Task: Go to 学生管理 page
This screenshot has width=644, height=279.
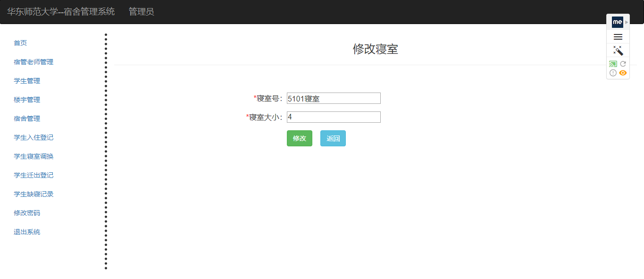Action: (27, 81)
